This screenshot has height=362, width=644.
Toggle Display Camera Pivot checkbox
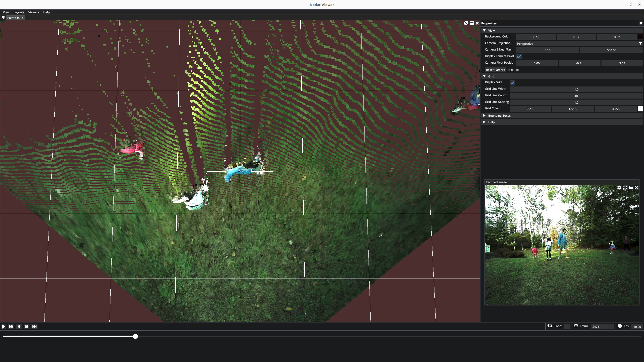(x=519, y=57)
